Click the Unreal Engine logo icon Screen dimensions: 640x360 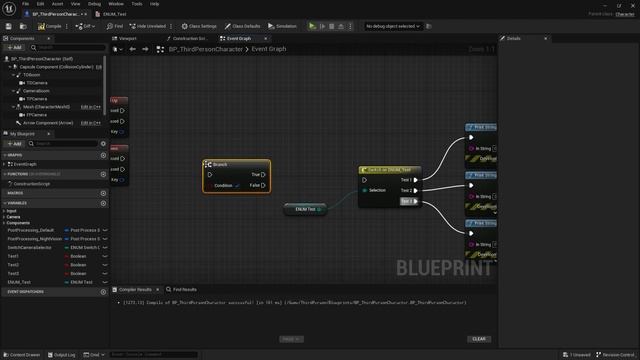coord(9,9)
